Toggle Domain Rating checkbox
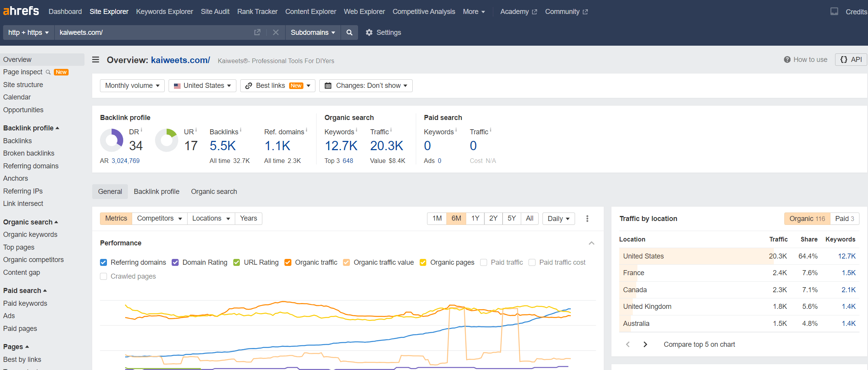 click(175, 262)
